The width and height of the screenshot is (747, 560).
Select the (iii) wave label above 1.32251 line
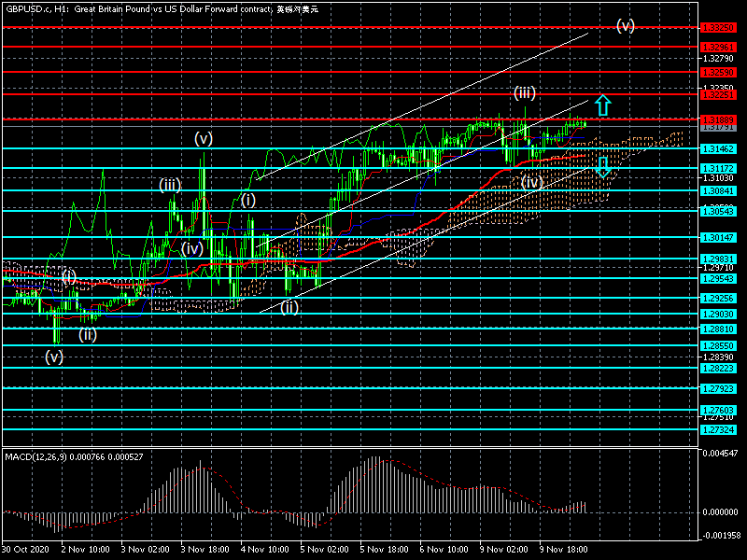(524, 93)
